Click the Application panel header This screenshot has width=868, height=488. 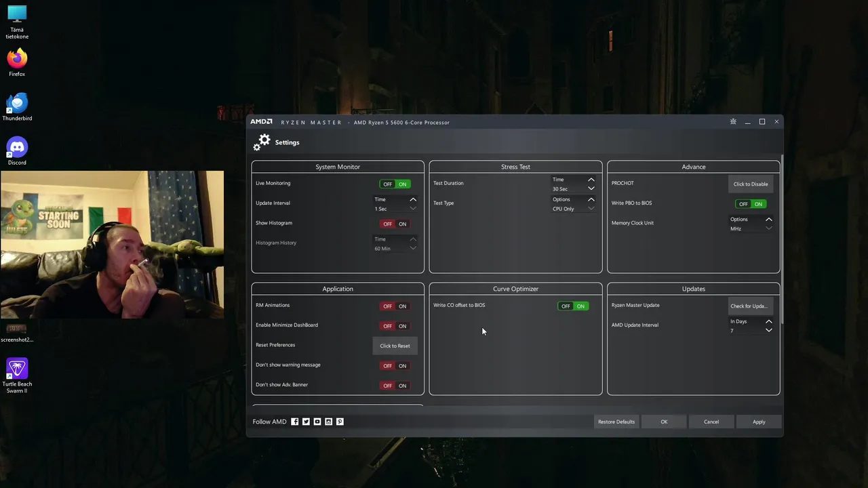pos(338,289)
